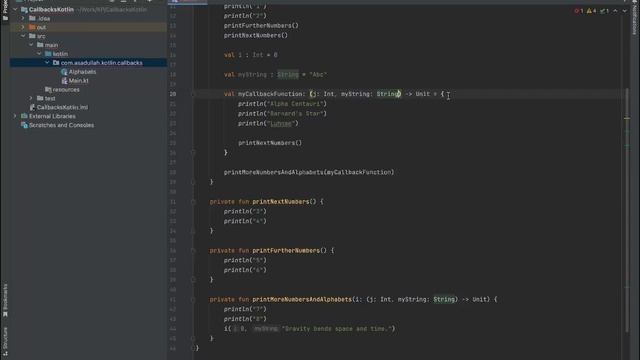The image size is (640, 360).
Task: Click fold end marker on line 34
Action: click(x=193, y=231)
